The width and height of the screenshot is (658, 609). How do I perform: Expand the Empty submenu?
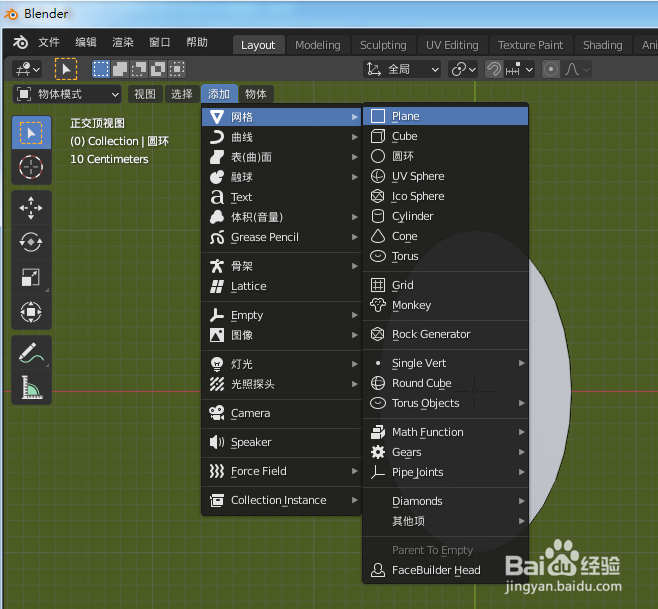282,315
